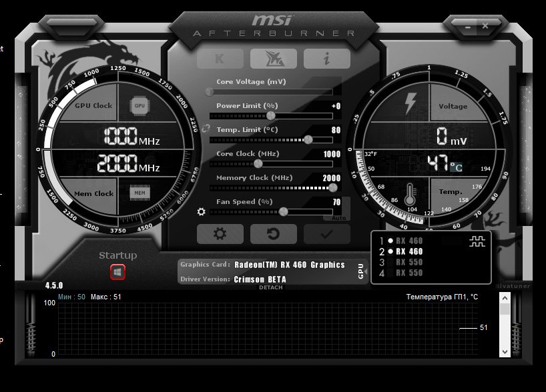Click the Temp. Limit slider handle
The width and height of the screenshot is (546, 392).
[308, 140]
